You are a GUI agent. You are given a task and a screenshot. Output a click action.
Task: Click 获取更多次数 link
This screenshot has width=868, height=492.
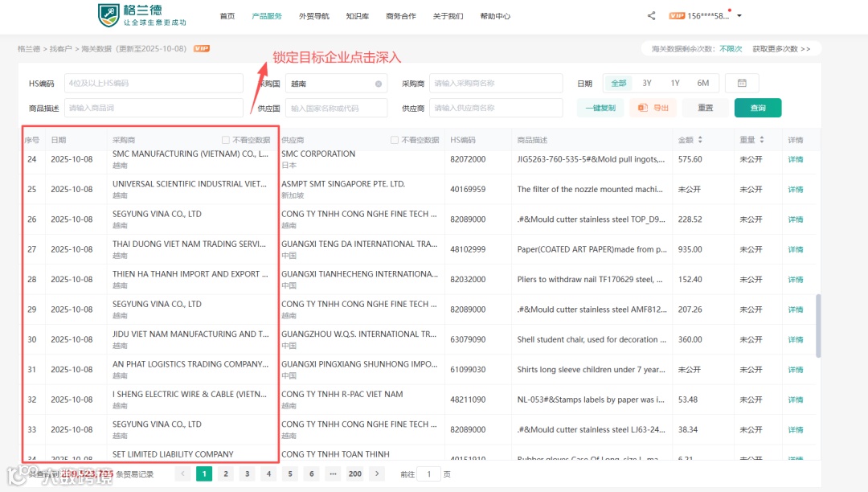click(x=781, y=49)
